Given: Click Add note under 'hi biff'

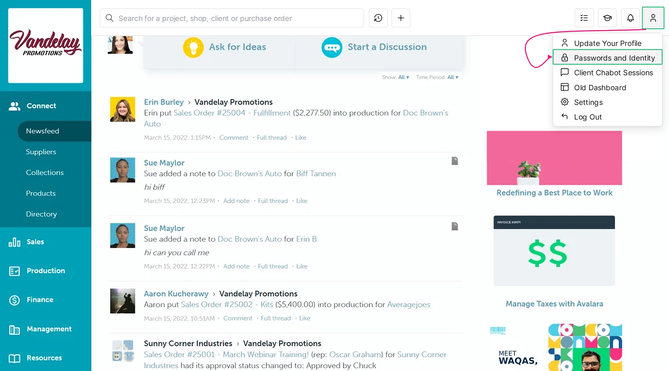Looking at the screenshot, I should click(236, 200).
